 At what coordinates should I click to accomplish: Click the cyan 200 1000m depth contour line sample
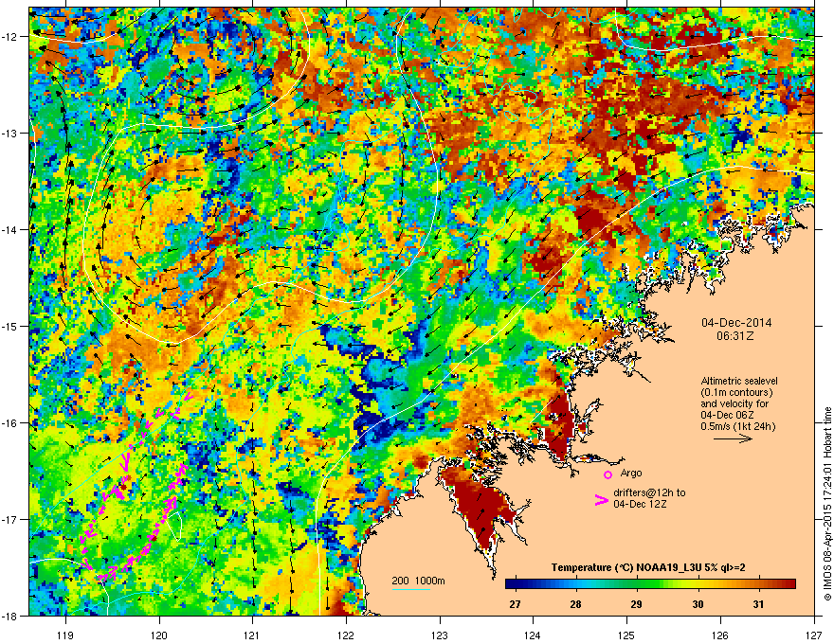click(x=411, y=589)
